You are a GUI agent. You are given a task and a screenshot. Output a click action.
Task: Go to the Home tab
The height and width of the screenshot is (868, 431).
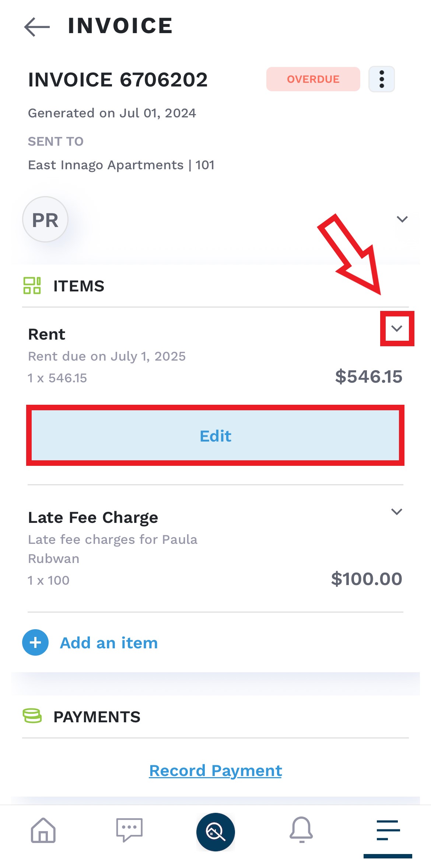pyautogui.click(x=43, y=830)
